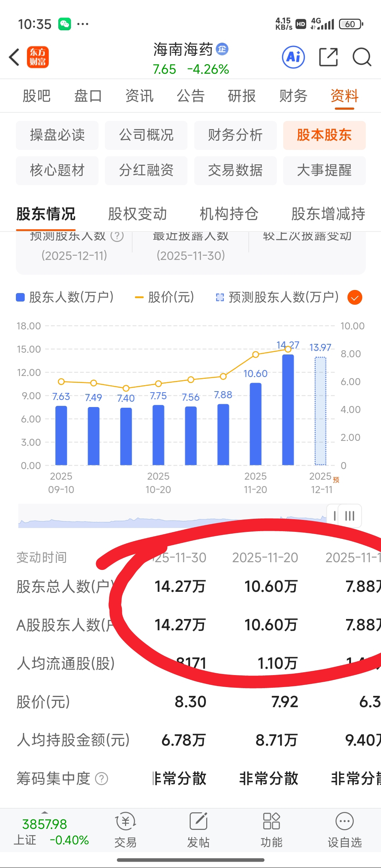
Task: Tap the 7.40 bar in chart
Action: (126, 436)
